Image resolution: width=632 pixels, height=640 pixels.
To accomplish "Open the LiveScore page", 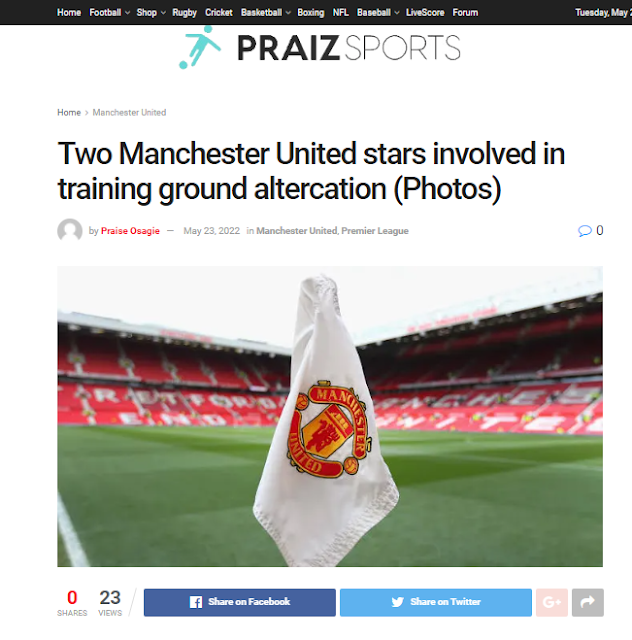I will pos(425,13).
